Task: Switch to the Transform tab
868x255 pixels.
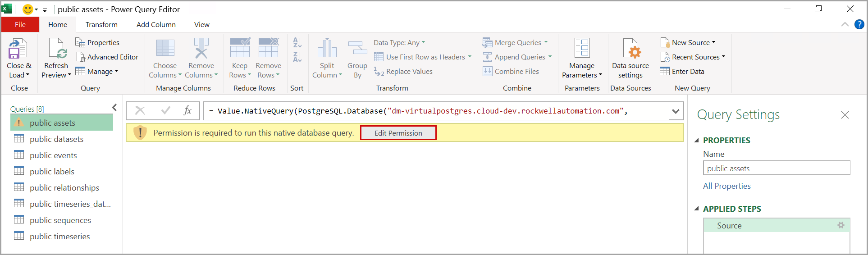Action: tap(101, 25)
